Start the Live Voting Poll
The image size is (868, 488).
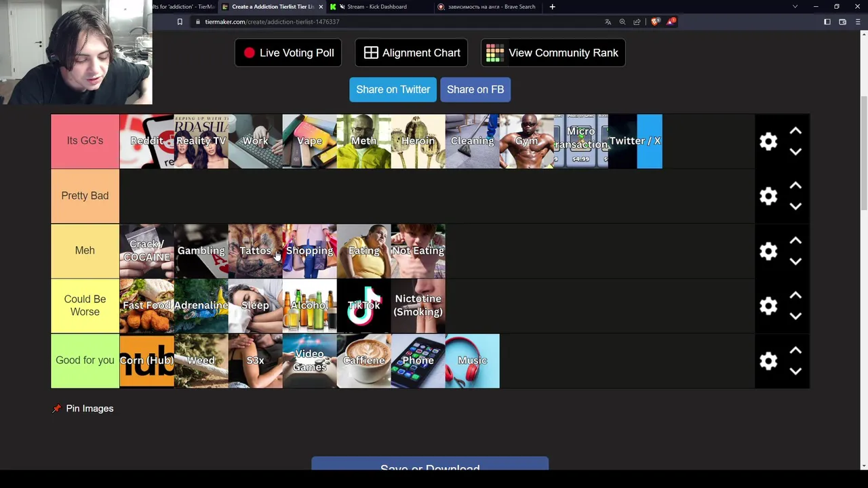(x=288, y=53)
